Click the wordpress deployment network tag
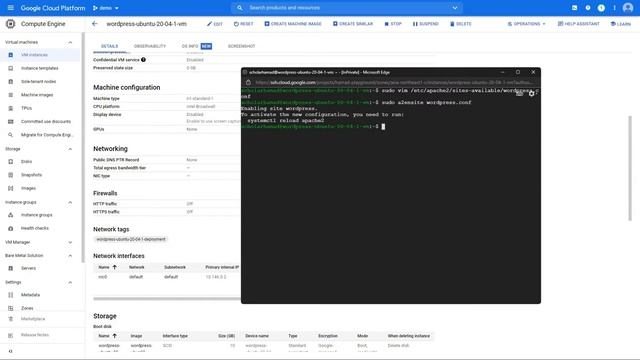This screenshot has height=360, width=640. click(x=131, y=239)
